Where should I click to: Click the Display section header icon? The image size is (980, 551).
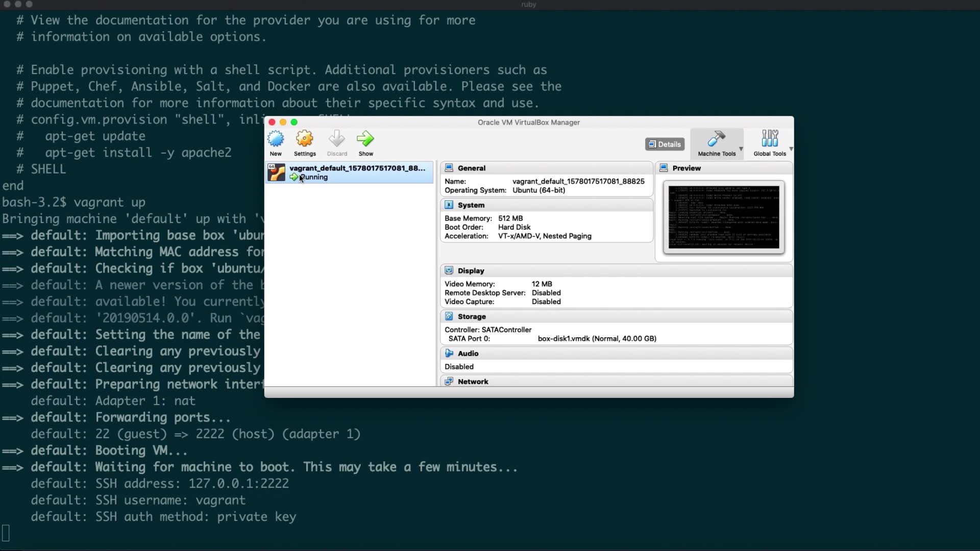tap(449, 270)
